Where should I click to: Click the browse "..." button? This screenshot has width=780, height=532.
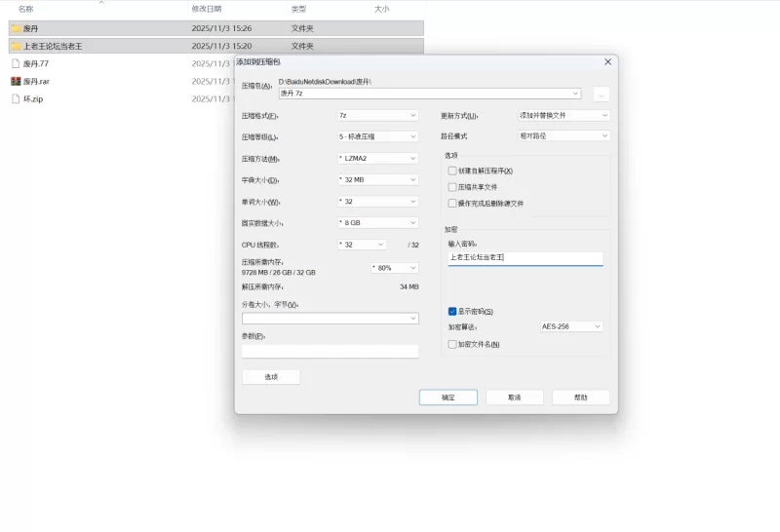[x=602, y=94]
